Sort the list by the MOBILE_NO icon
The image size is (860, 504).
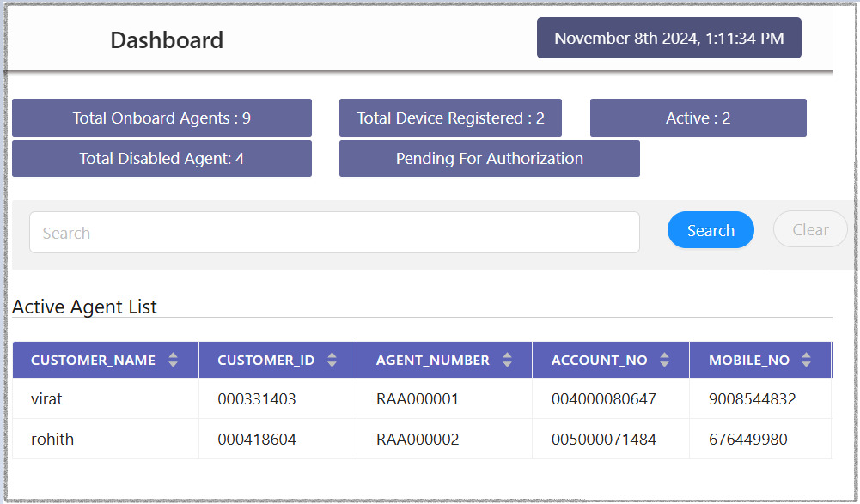pyautogui.click(x=806, y=361)
